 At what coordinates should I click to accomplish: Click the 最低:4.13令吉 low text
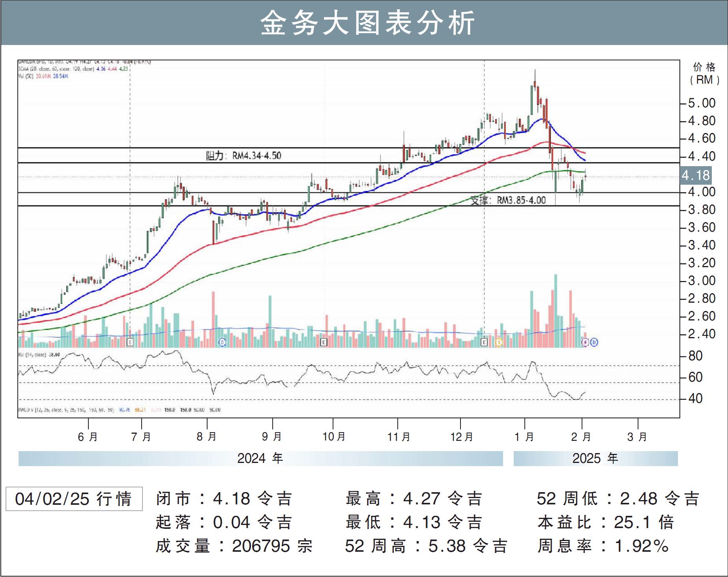point(414,523)
